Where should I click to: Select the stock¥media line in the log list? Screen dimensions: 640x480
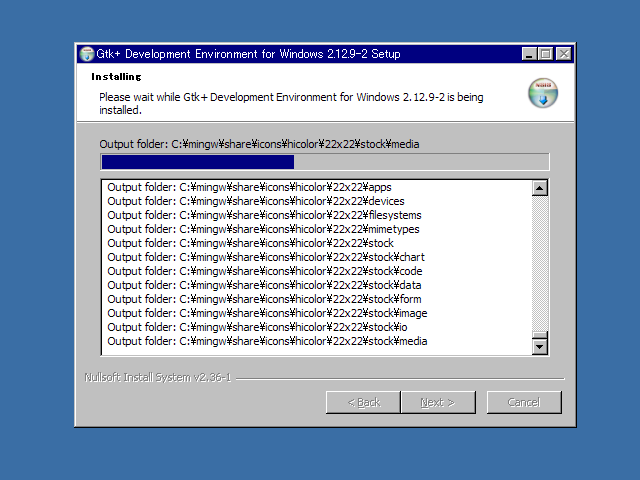pos(267,341)
